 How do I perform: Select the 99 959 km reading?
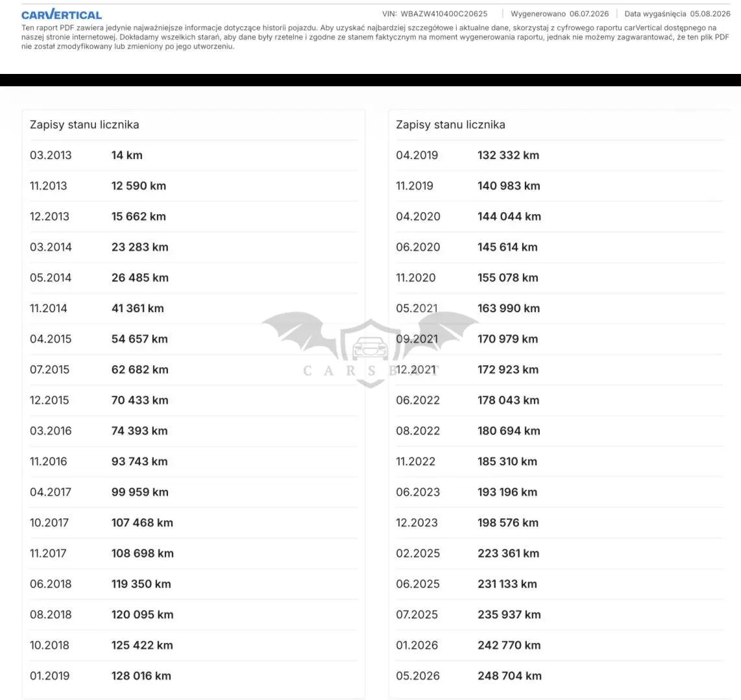coord(140,492)
